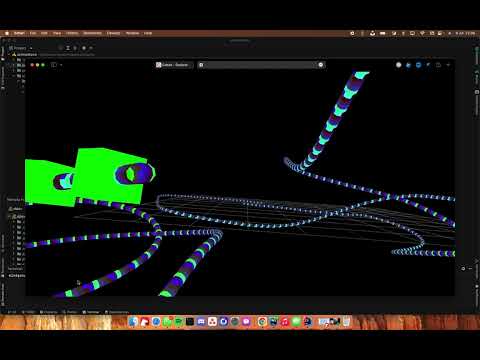Toggle the Safari sidebar button
This screenshot has height=360, width=480.
click(x=54, y=65)
